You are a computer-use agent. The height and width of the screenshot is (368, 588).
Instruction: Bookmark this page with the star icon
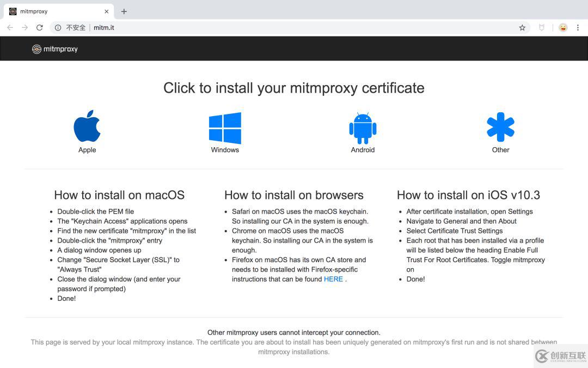522,27
